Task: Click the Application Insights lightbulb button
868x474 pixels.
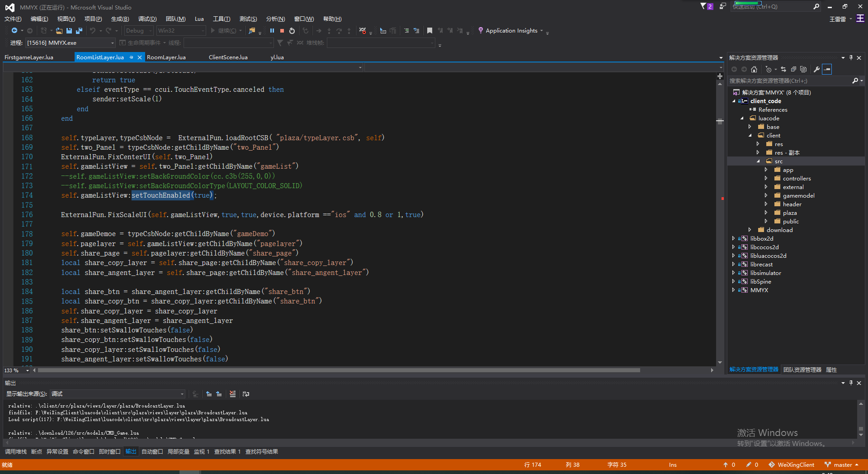Action: click(510, 31)
